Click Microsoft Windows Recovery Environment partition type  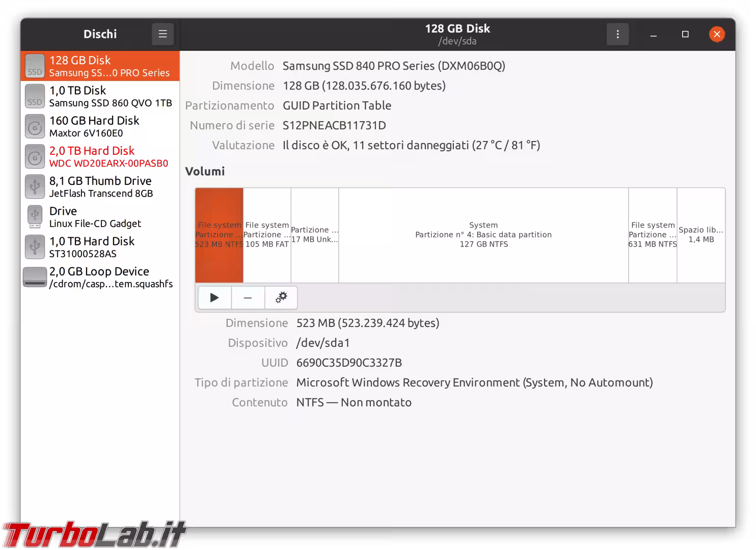(x=475, y=382)
